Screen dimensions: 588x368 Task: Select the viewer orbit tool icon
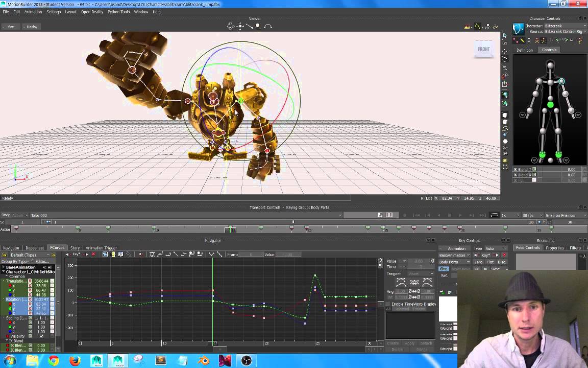231,26
